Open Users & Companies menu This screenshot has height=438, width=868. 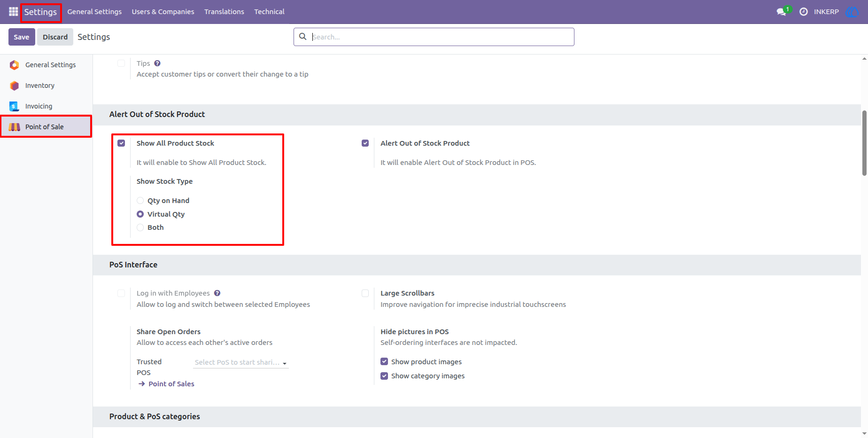pos(163,12)
